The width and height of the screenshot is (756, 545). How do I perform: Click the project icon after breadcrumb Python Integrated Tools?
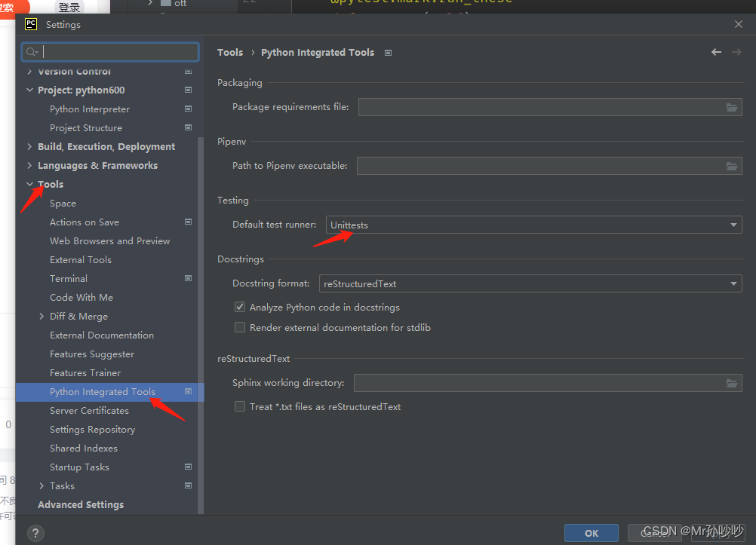point(388,53)
